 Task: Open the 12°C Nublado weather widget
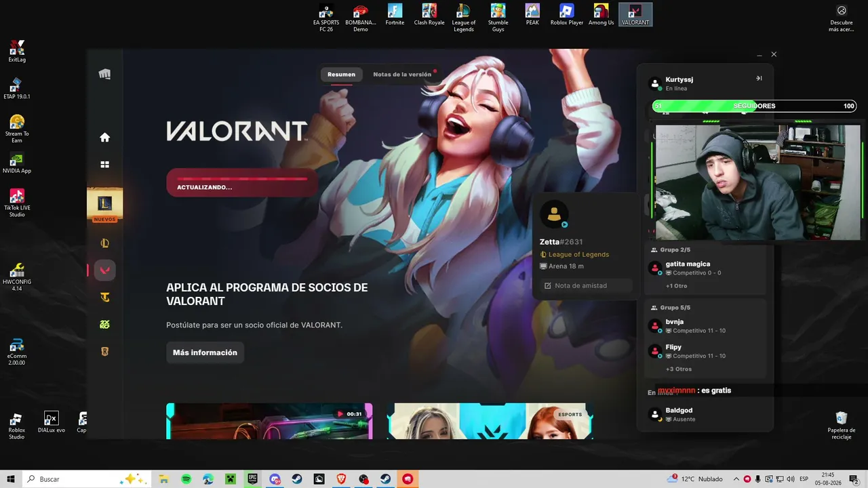click(x=694, y=479)
